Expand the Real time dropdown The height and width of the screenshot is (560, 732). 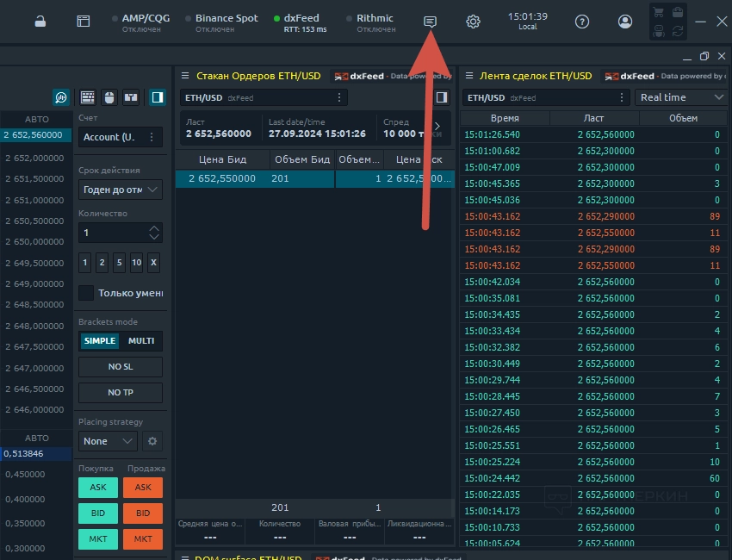point(680,97)
